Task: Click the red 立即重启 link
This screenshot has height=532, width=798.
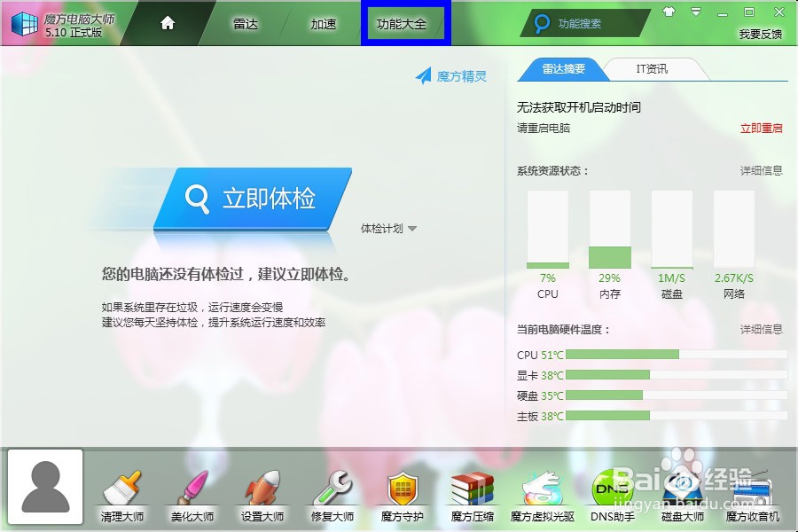Action: [761, 129]
